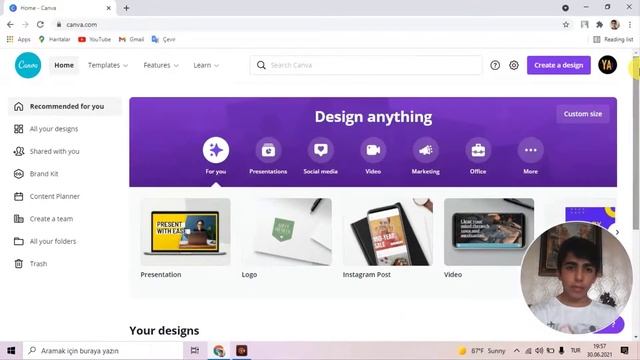
Task: Open the Chrome menu three dots
Action: point(630,24)
